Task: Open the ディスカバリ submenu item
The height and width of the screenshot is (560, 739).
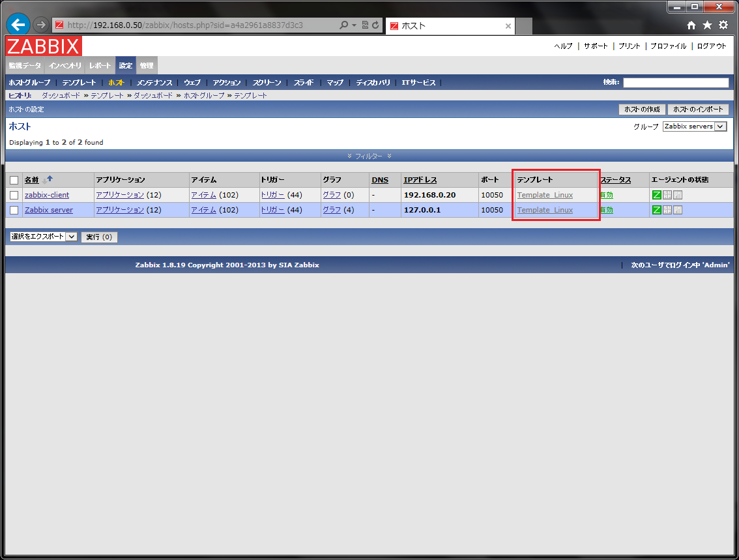Action: tap(373, 83)
